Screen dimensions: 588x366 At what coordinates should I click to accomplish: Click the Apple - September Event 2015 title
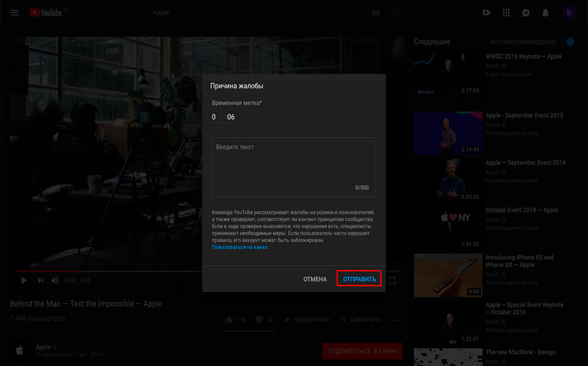click(524, 116)
